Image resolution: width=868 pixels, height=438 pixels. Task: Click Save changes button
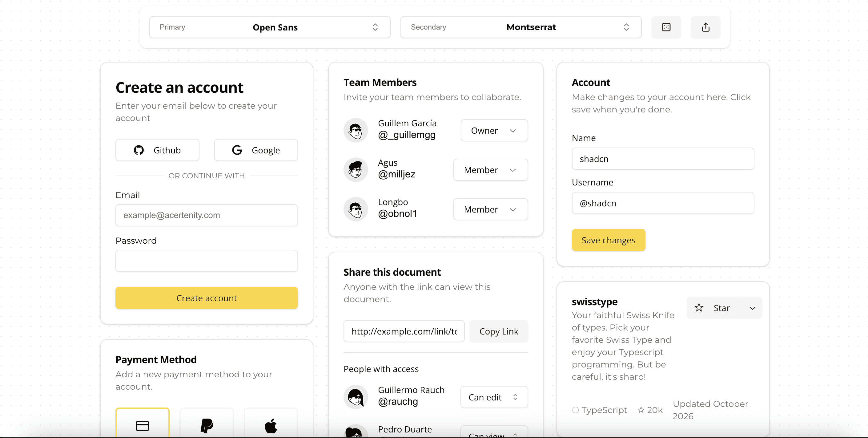(608, 240)
